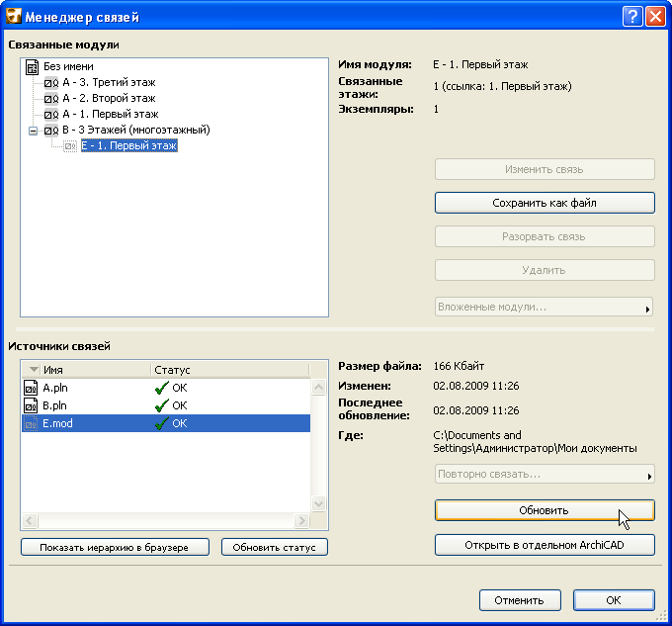Select the B.pln row in sources list
672x626 pixels.
coord(166,405)
